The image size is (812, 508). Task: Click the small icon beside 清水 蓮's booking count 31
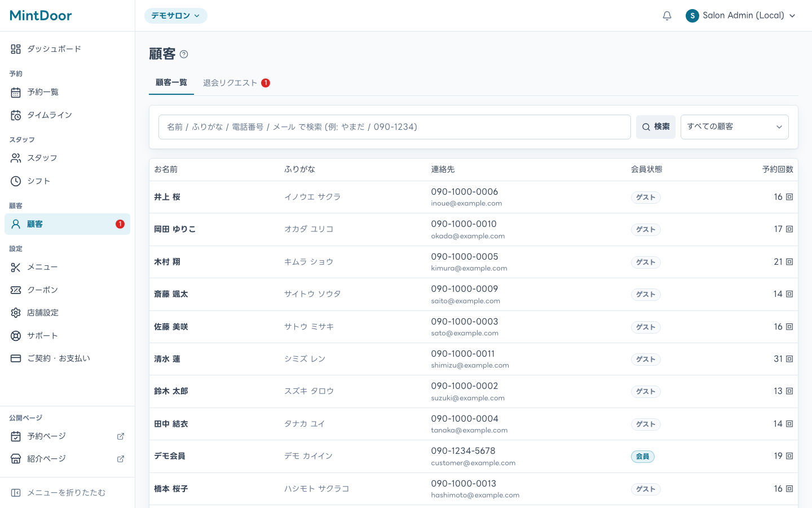pos(789,359)
